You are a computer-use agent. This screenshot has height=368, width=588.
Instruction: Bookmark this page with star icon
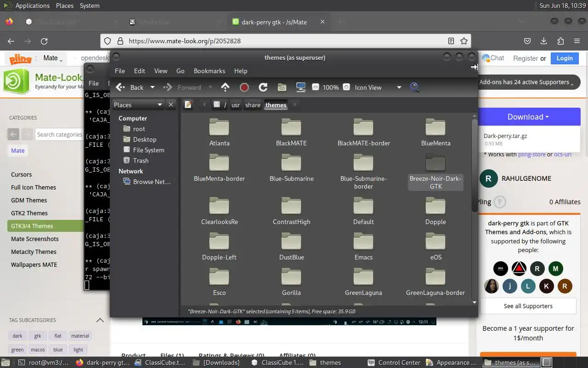(464, 41)
